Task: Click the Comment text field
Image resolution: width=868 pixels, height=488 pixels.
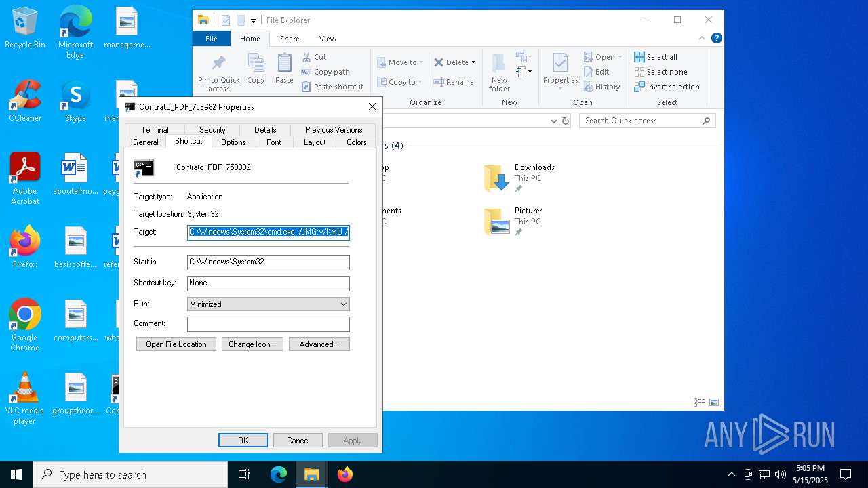Action: (269, 324)
